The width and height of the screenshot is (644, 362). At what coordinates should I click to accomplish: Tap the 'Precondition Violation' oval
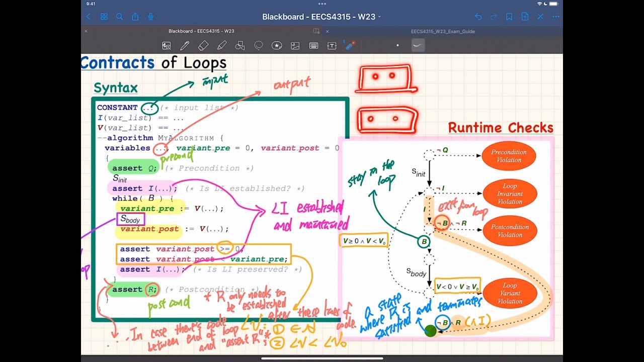click(509, 156)
